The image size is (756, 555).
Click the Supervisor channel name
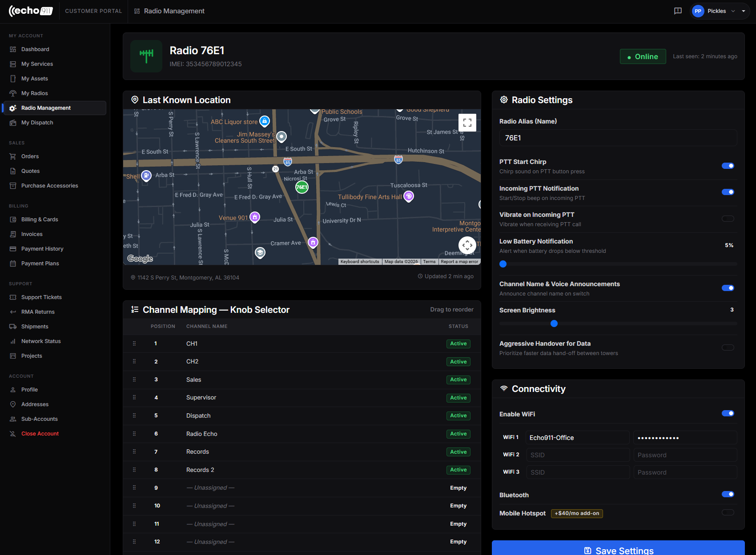[x=201, y=398]
